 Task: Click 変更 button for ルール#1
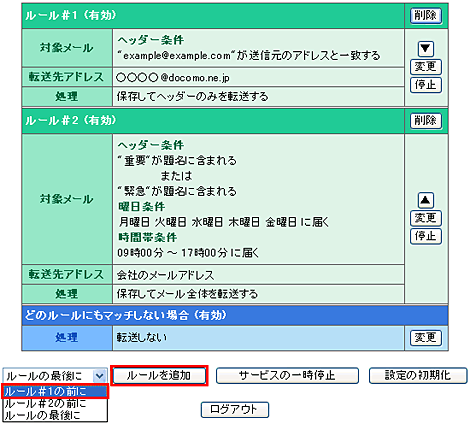pyautogui.click(x=426, y=67)
